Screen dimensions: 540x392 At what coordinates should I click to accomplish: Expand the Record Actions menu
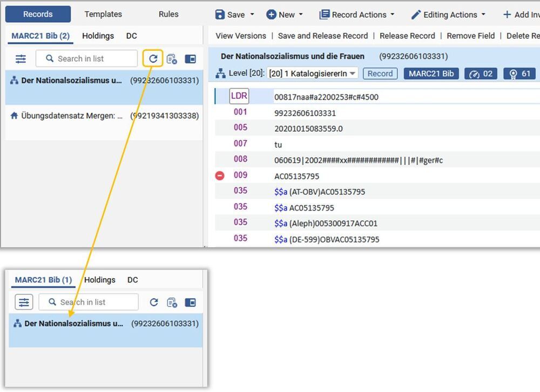(357, 15)
